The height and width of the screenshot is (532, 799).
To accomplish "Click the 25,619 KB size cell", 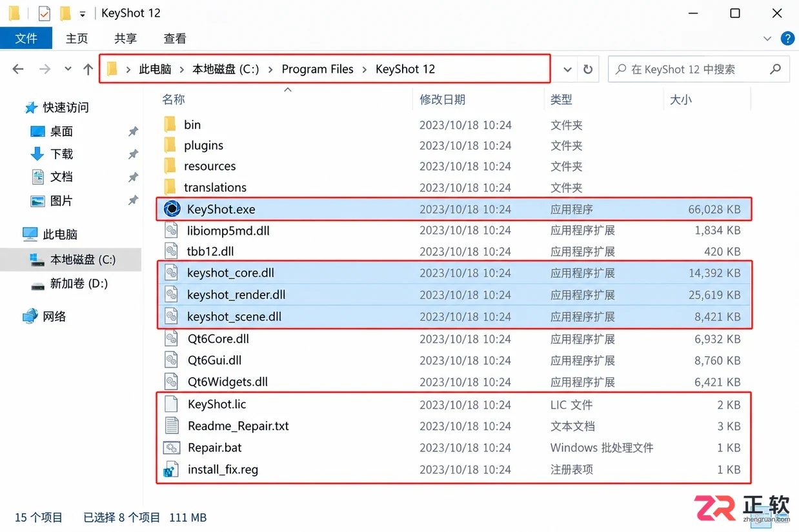I will pos(714,295).
